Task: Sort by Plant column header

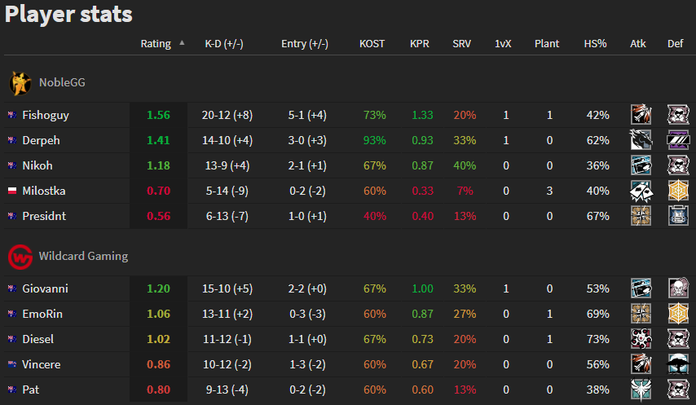Action: point(547,44)
